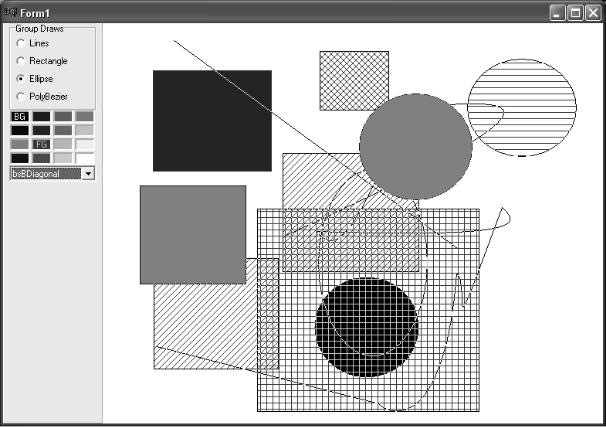
Task: Click the Form1 window system icon
Action: (x=10, y=13)
